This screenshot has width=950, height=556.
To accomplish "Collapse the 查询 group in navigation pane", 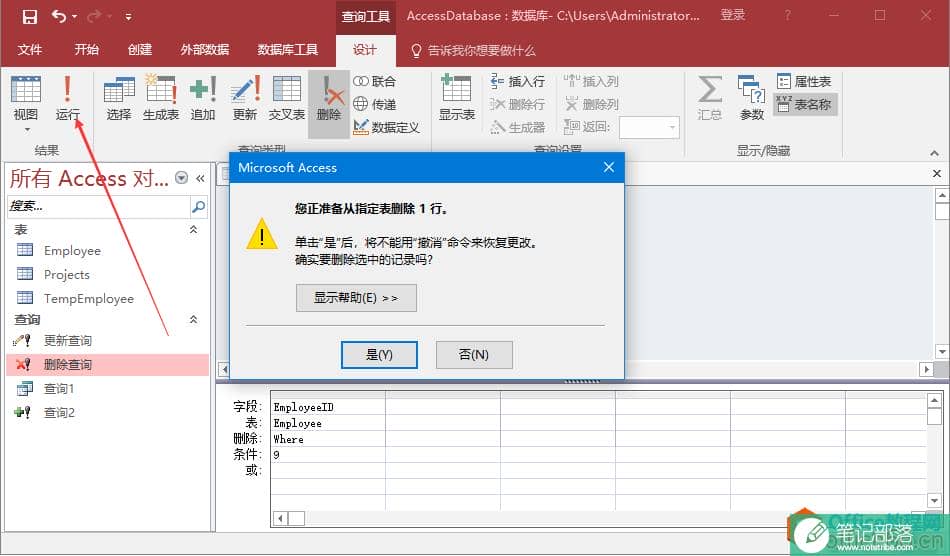I will click(194, 319).
